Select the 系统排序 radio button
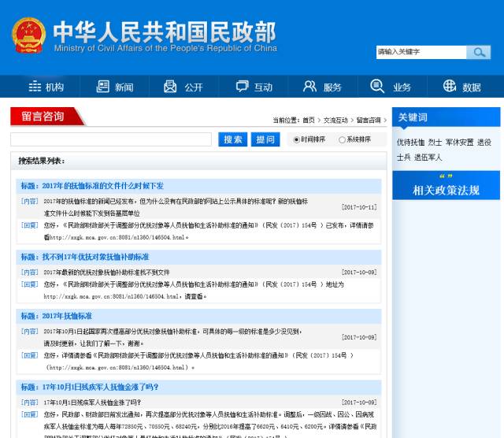The image size is (504, 438). (342, 139)
